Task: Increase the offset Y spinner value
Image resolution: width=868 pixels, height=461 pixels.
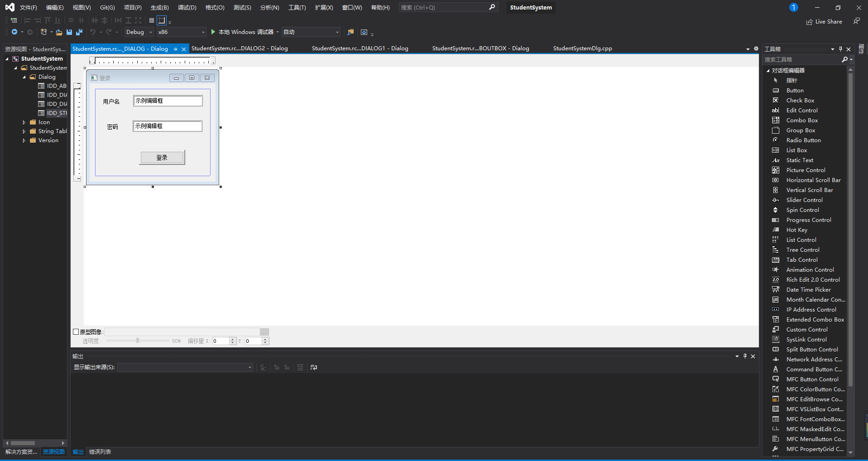Action: tap(265, 339)
